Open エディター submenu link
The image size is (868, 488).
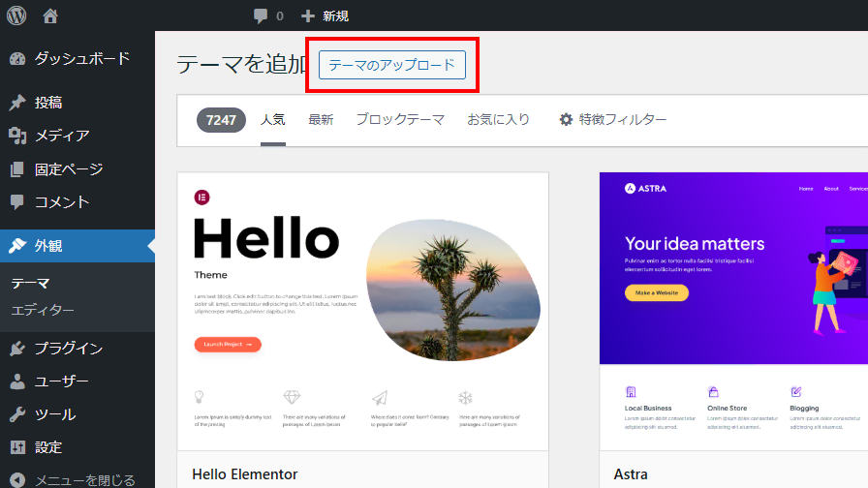tap(43, 311)
